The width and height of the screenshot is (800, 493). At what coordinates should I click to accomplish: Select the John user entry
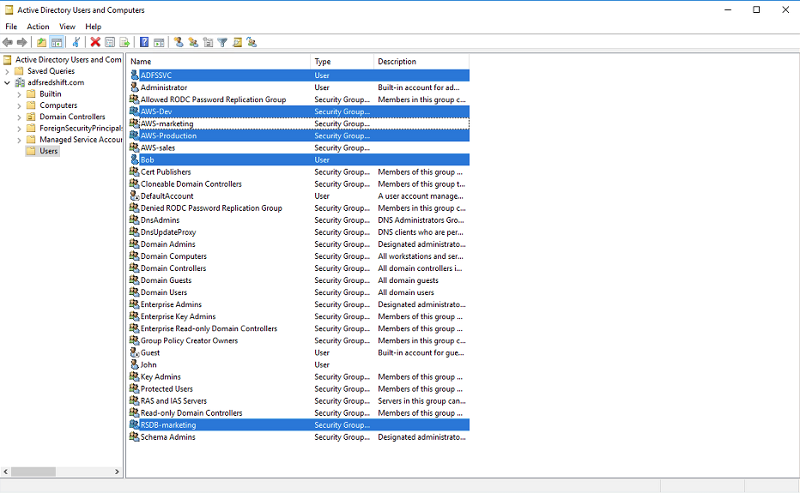coord(148,365)
